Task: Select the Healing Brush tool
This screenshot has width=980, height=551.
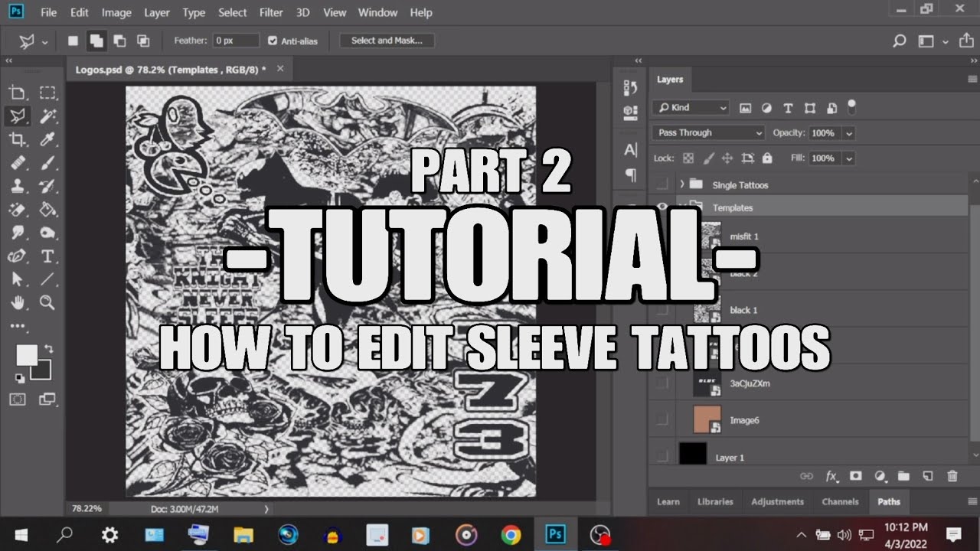Action: pyautogui.click(x=17, y=162)
